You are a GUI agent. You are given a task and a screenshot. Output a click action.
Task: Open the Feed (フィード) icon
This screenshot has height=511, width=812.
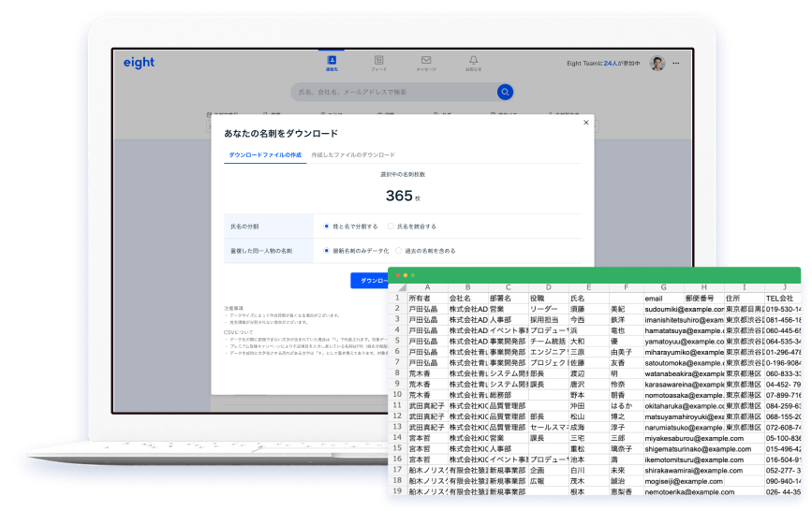378,62
